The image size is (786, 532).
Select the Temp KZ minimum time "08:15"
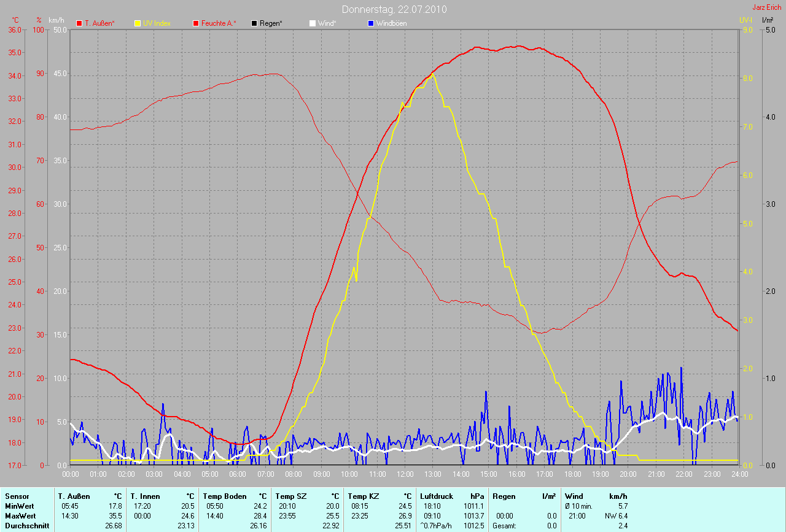[360, 506]
